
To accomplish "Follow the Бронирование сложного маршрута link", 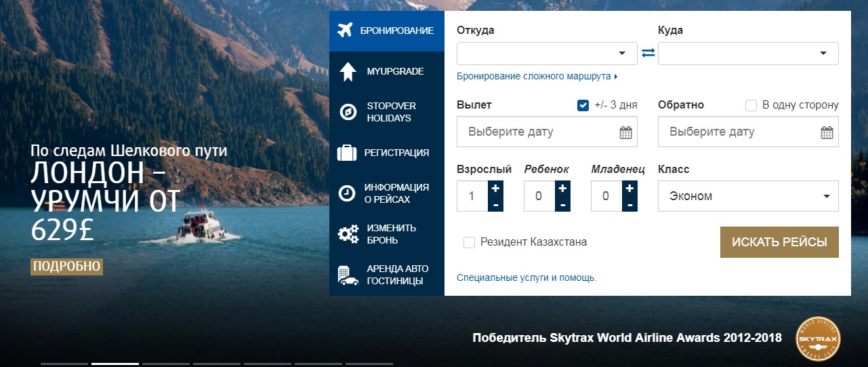I will coord(537,77).
